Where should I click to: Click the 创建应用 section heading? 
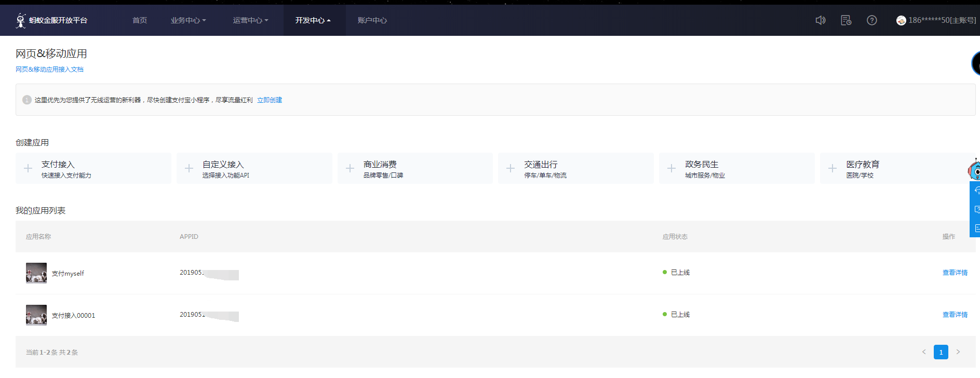32,142
